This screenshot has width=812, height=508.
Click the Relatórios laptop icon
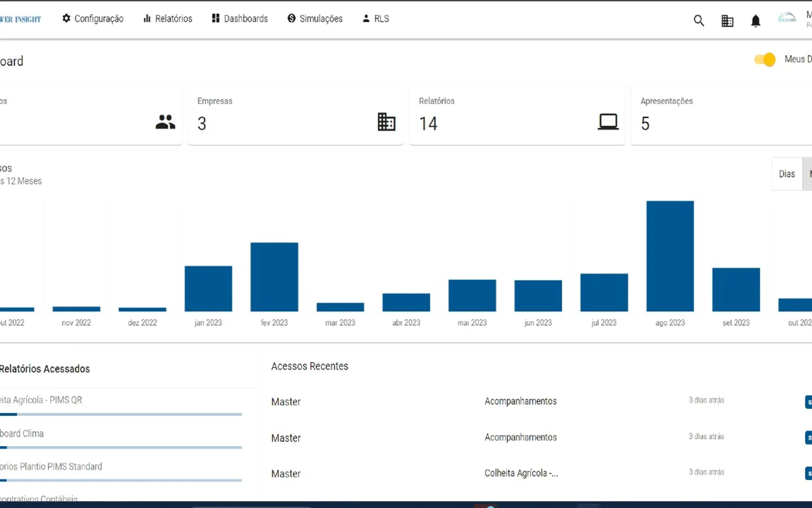608,122
